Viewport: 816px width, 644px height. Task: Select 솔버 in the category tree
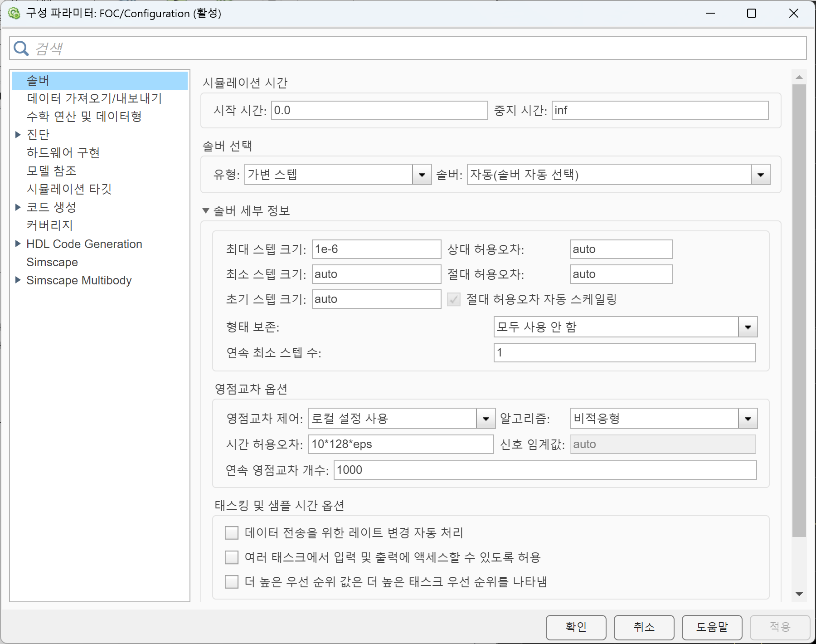(100, 81)
